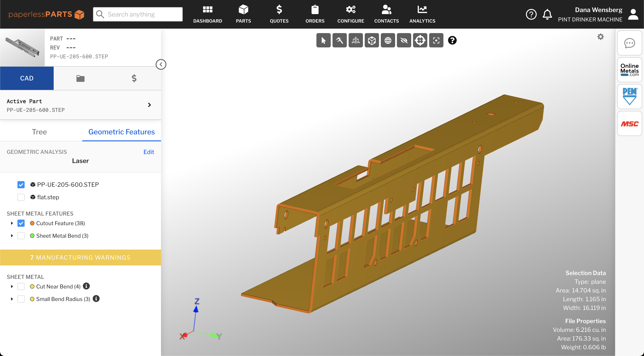The image size is (644, 356).
Task: Open the viewer help with the question mark icon
Action: pos(452,40)
